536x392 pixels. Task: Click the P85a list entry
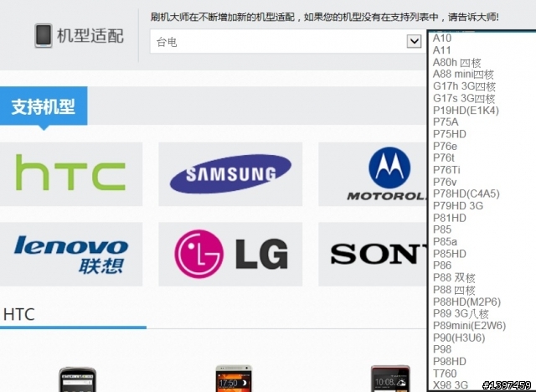click(445, 242)
